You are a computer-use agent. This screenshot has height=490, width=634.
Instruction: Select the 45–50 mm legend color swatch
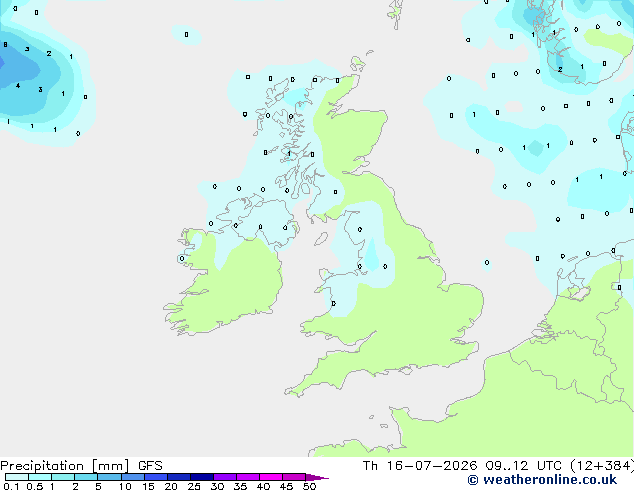click(294, 477)
